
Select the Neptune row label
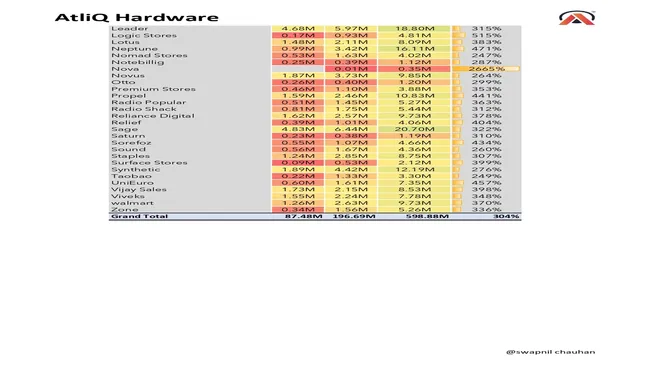click(134, 48)
